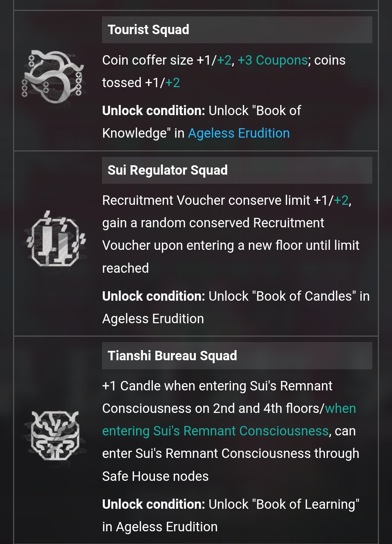
Task: Open the Ageless Erudition link
Action: pyautogui.click(x=239, y=133)
